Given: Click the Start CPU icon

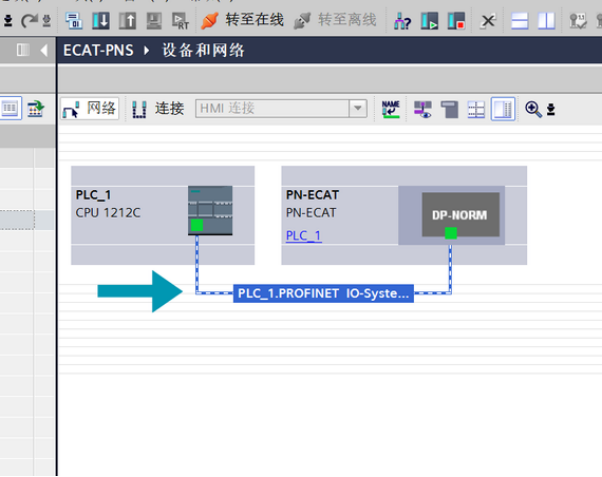Looking at the screenshot, I should coord(429,21).
